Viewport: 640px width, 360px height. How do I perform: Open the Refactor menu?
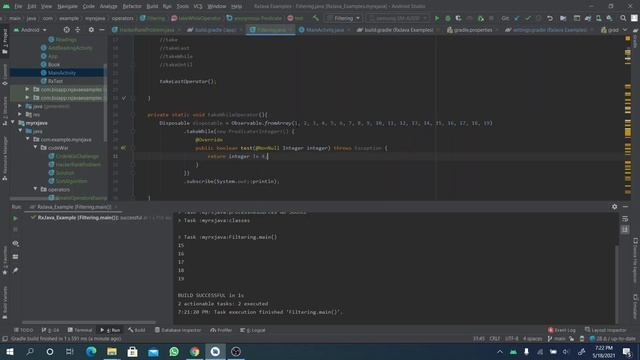[x=132, y=6]
